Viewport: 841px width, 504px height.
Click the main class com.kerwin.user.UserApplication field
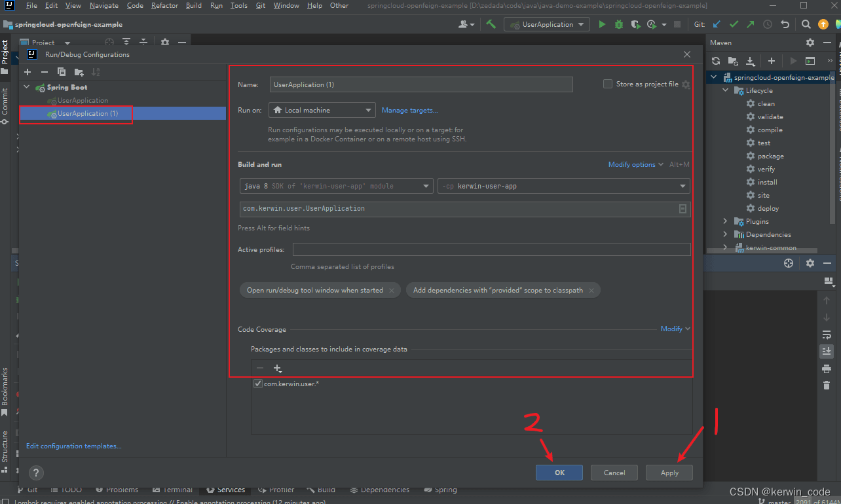(465, 209)
